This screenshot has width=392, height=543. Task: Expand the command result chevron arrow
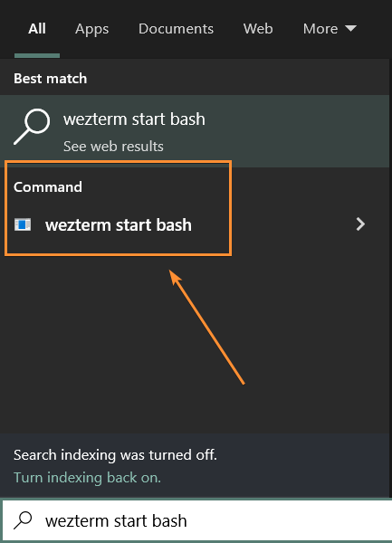coord(360,224)
